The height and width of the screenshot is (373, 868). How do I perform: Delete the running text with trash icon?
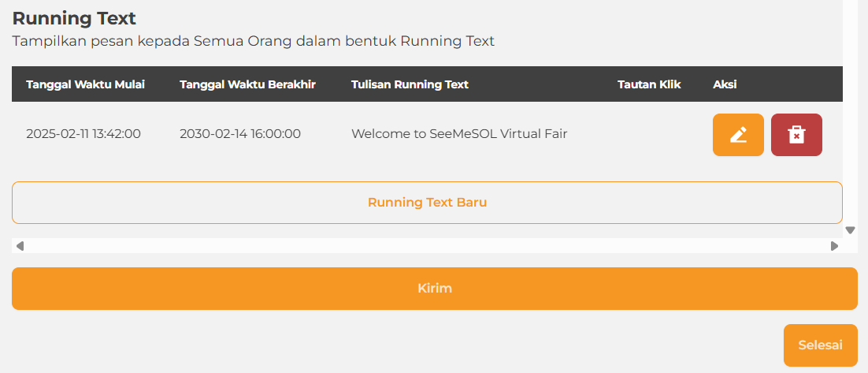click(796, 135)
